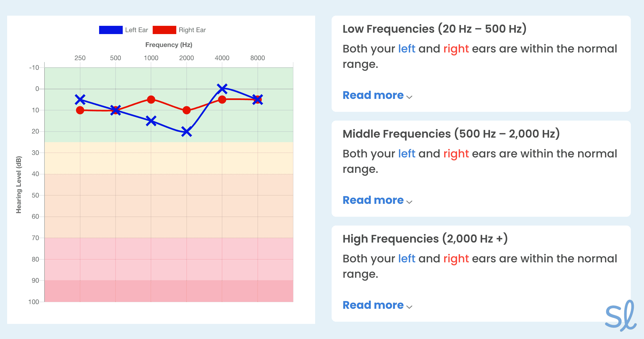This screenshot has width=644, height=339.
Task: Open Read more under Low Frequencies
Action: coord(373,95)
